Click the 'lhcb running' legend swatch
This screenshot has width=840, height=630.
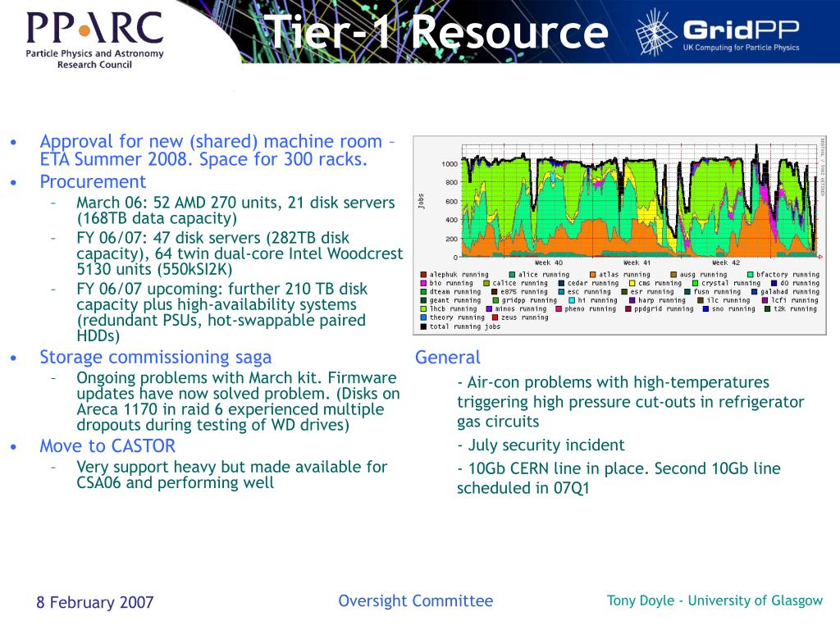point(423,309)
